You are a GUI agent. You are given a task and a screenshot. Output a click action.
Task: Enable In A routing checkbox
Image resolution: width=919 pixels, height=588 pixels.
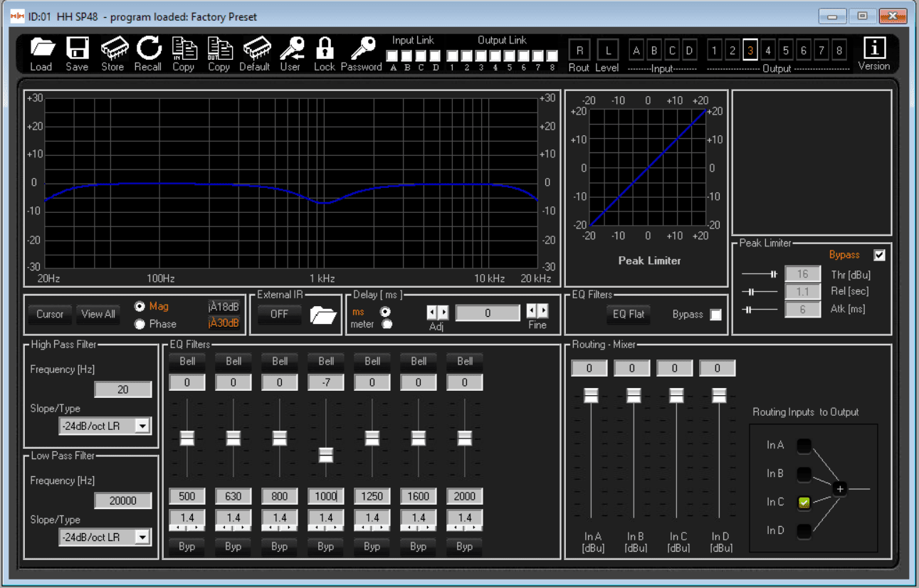coord(804,446)
